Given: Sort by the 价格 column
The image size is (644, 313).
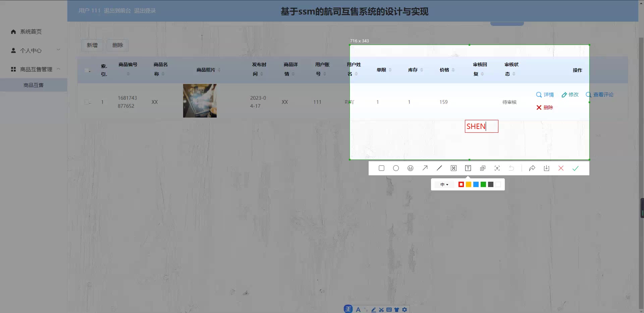Looking at the screenshot, I should coord(453,70).
